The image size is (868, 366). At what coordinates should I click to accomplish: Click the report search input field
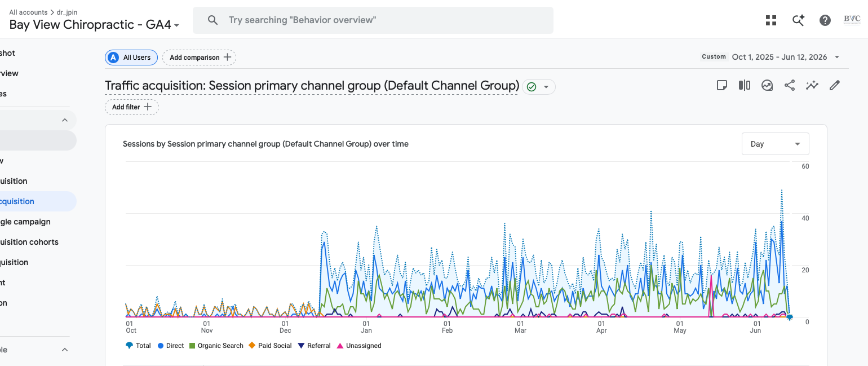373,20
